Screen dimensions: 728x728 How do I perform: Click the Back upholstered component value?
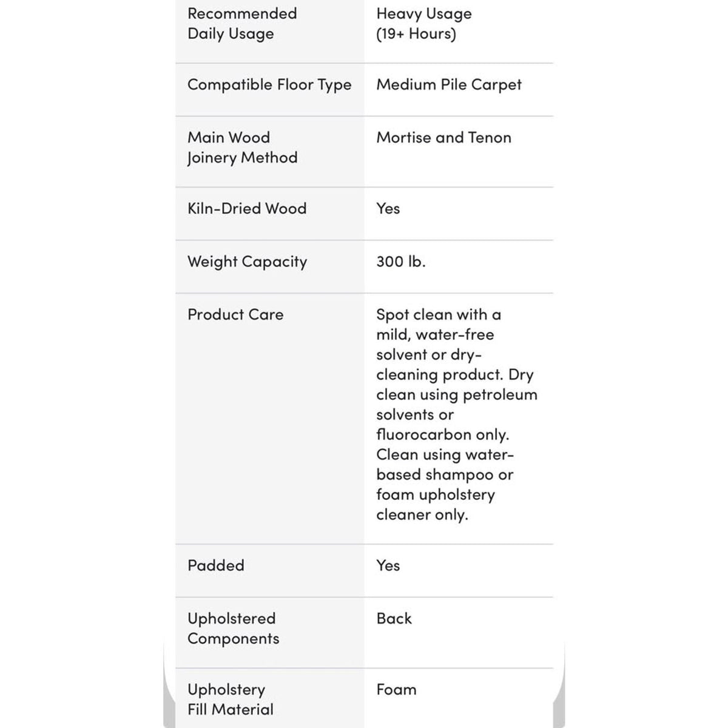pyautogui.click(x=394, y=619)
